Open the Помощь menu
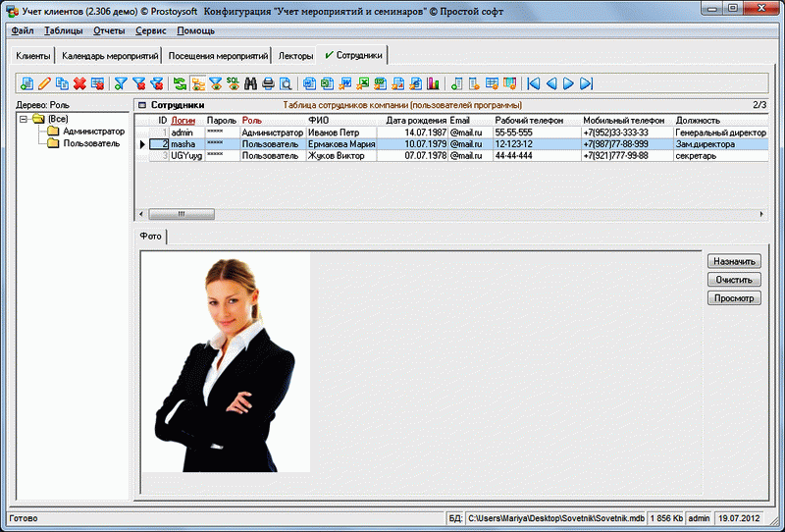 coord(195,30)
